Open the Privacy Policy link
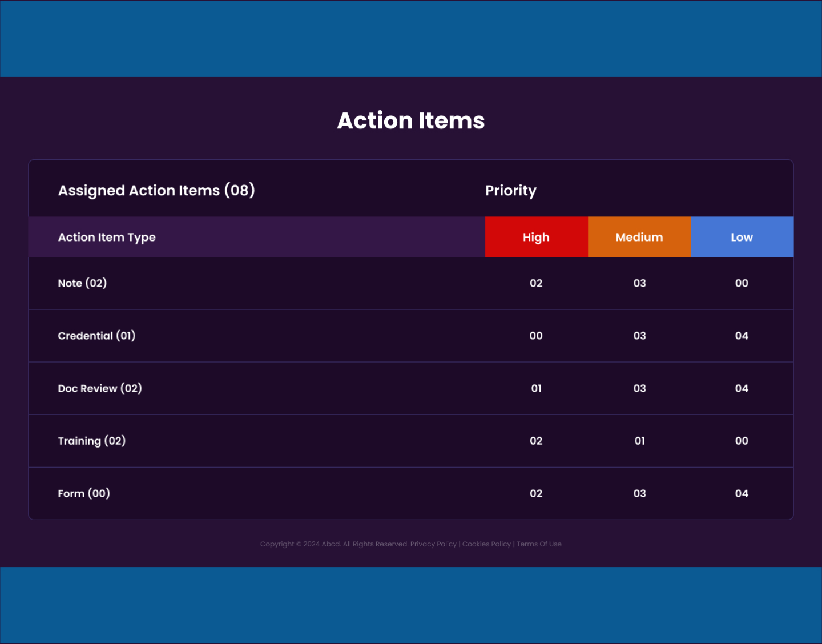Image resolution: width=822 pixels, height=644 pixels. [433, 544]
